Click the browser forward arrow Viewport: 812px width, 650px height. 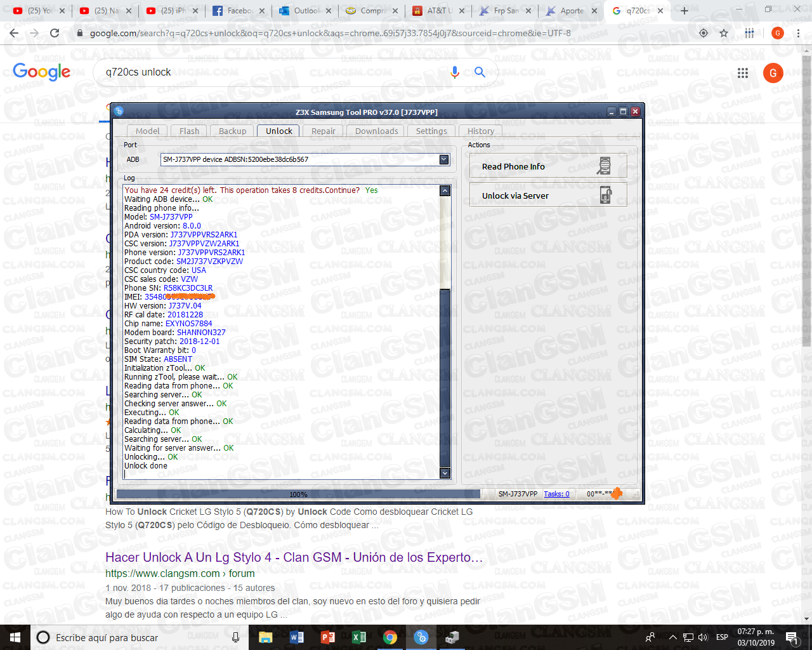coord(34,33)
